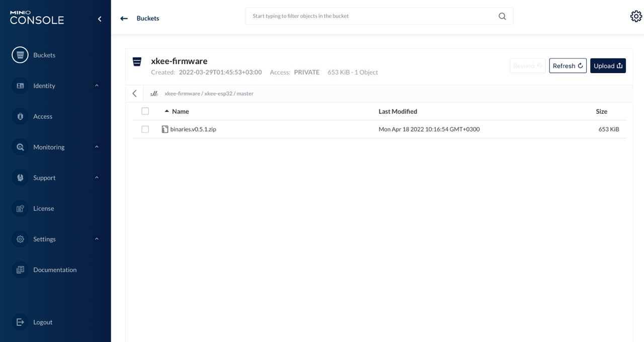The image size is (644, 342).
Task: Click the xkee-firmware bucket title
Action: coord(179,61)
